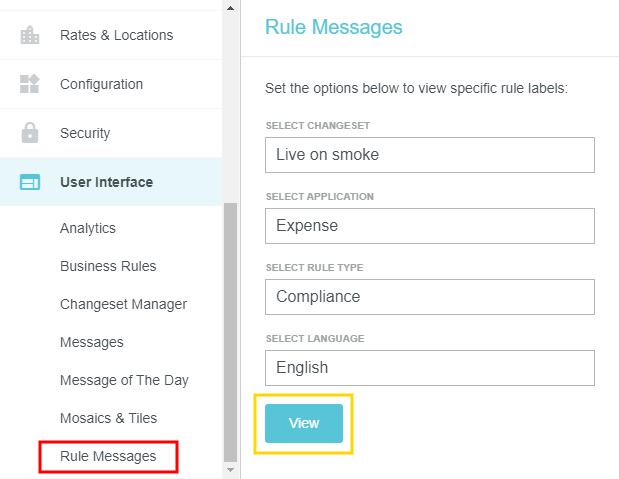Open the Select Language dropdown
620x479 pixels.
(429, 368)
